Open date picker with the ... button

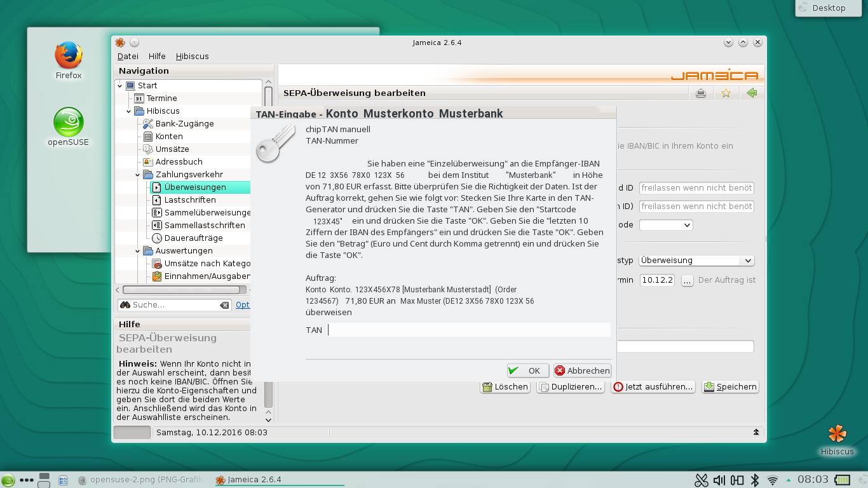pyautogui.click(x=687, y=280)
